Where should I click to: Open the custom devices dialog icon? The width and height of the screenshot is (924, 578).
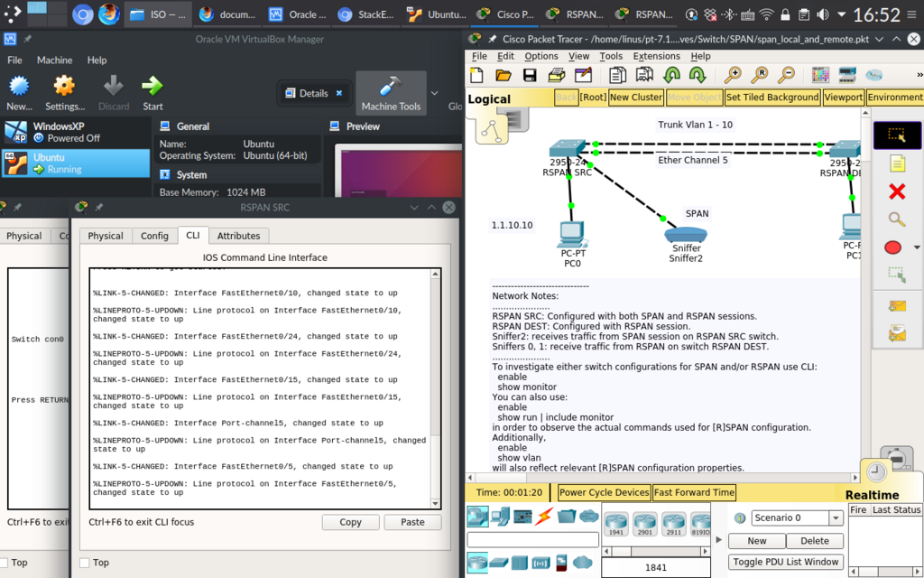tap(846, 75)
